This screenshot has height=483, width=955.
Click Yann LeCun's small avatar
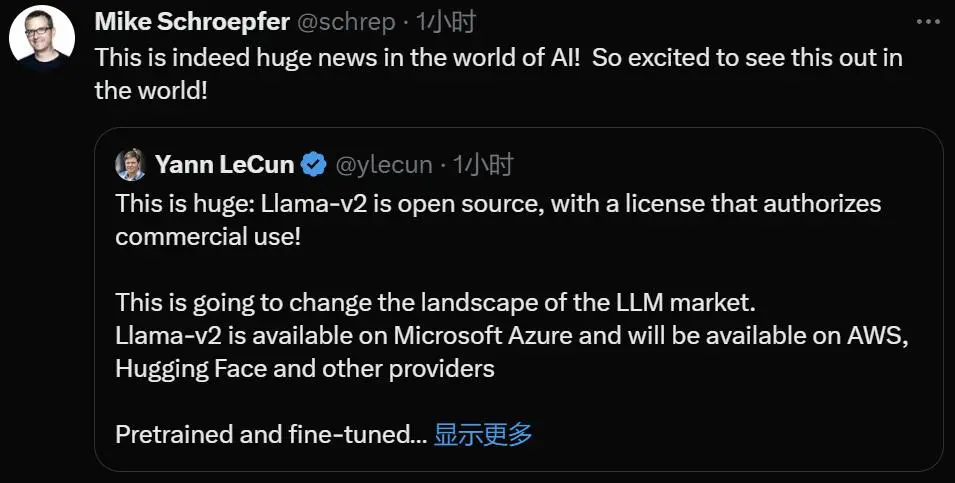click(x=130, y=165)
